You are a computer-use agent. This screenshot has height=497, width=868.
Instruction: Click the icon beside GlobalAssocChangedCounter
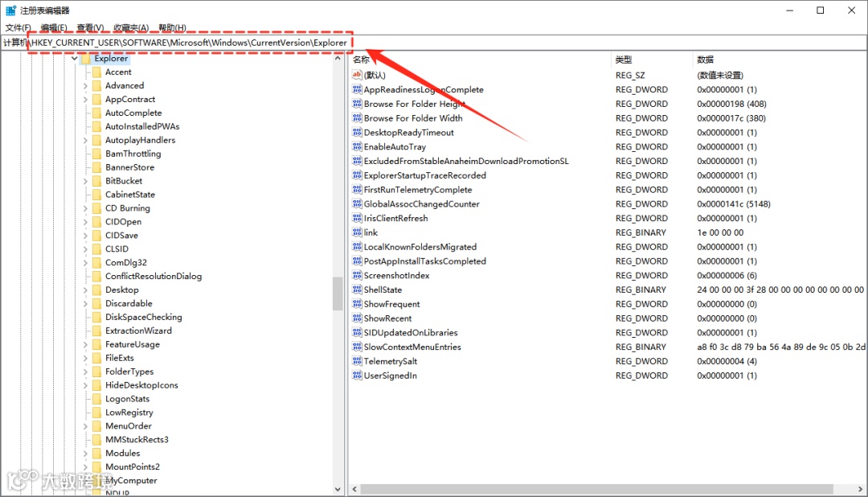pos(357,204)
